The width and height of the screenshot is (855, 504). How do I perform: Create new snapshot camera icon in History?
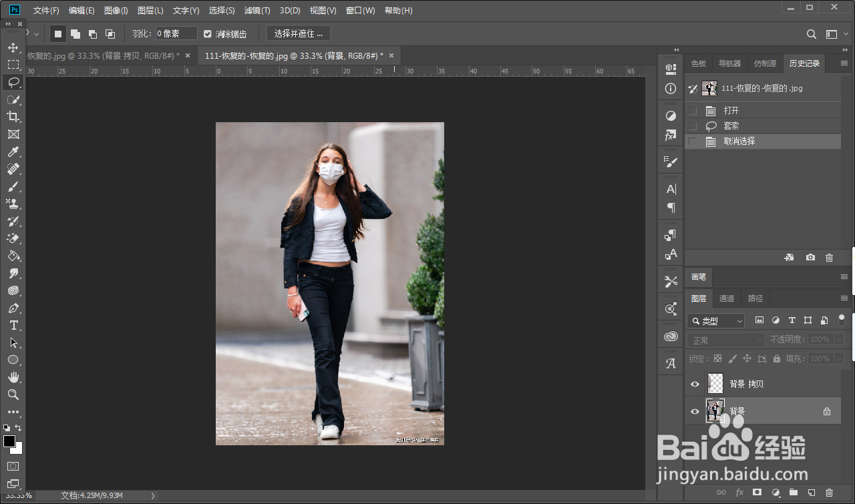point(810,257)
